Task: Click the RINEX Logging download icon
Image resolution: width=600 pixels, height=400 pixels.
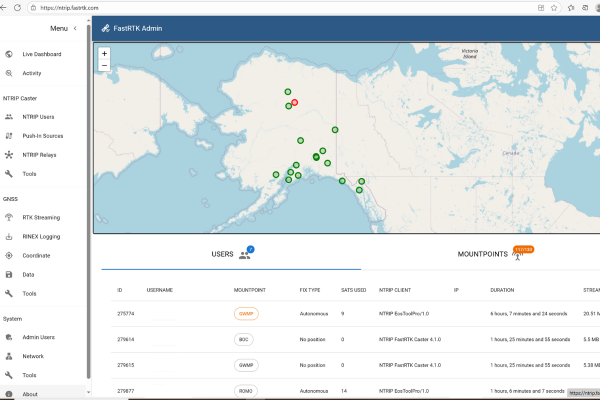Action: click(9, 237)
